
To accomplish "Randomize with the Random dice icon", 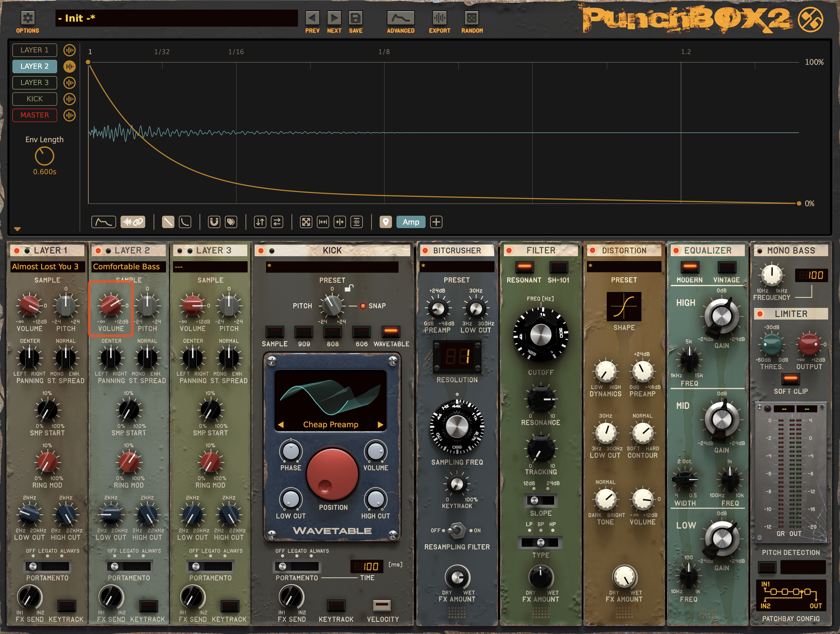I will coord(472,18).
